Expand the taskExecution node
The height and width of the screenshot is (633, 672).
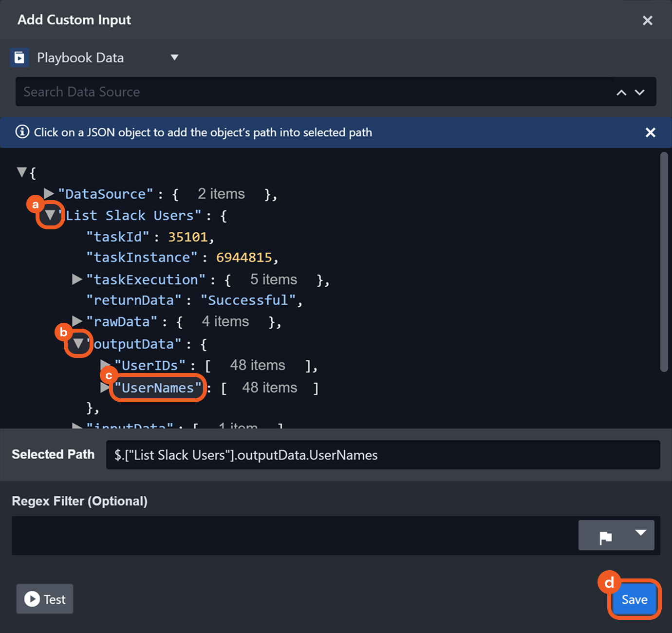(77, 279)
